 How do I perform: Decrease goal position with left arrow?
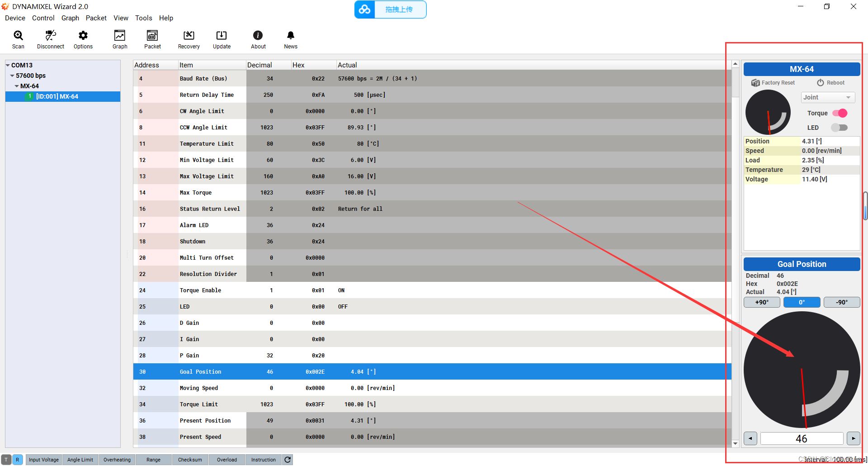tap(750, 438)
